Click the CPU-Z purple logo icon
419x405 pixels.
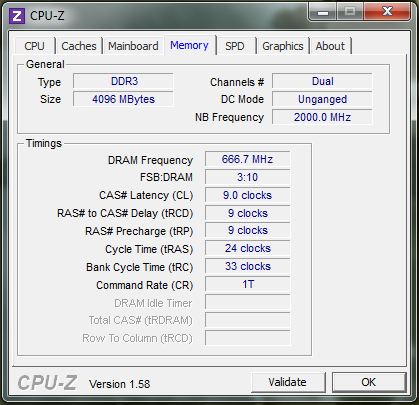[17, 15]
